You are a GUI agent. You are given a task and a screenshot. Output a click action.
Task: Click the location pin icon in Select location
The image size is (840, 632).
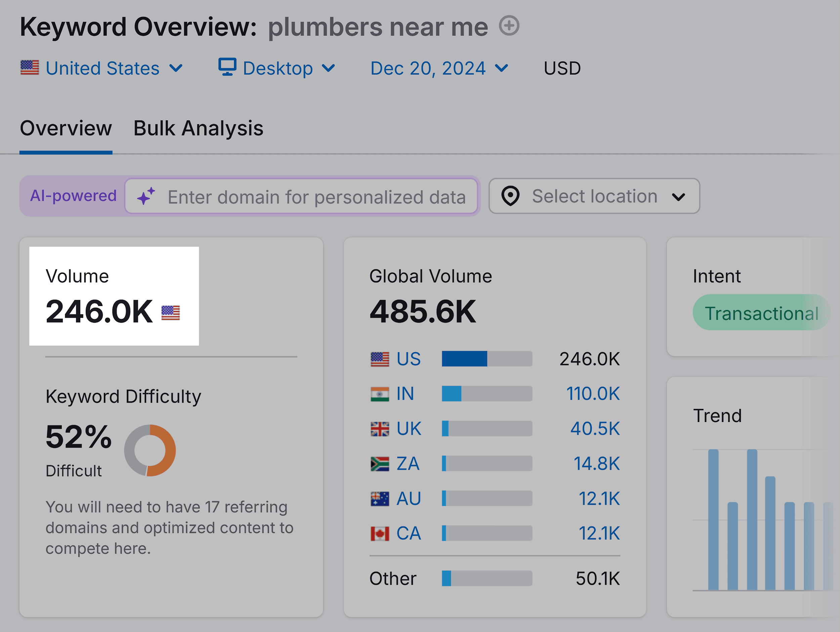click(x=510, y=196)
